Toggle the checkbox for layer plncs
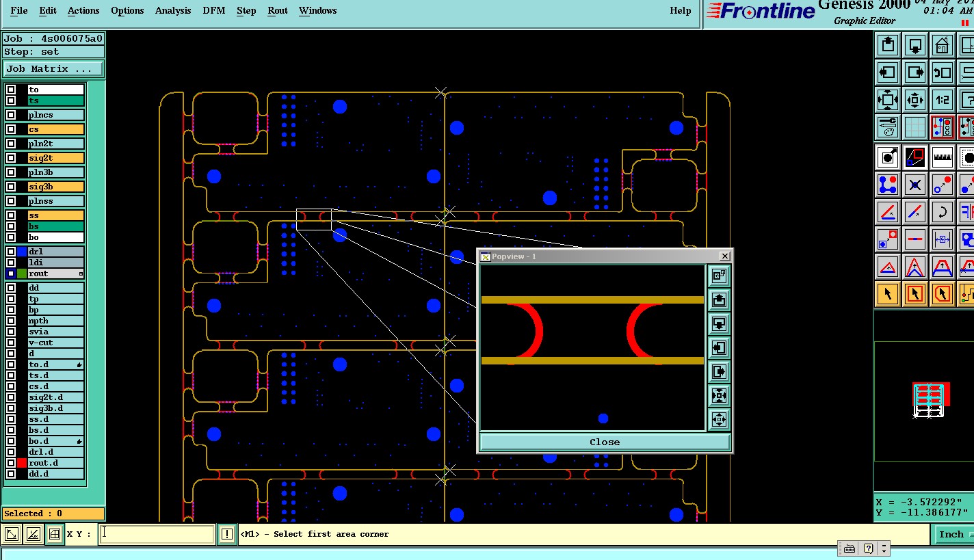Screen dimensions: 974x560 point(11,115)
